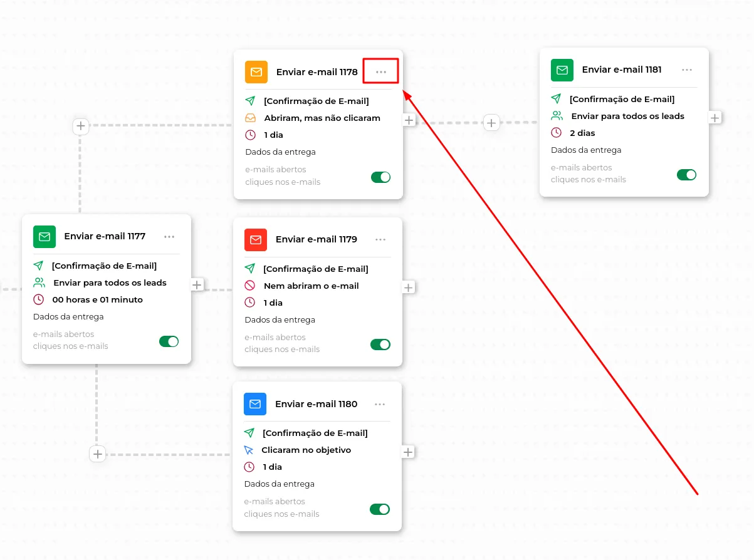
Task: Click the green envelope icon of e-mail 1181
Action: 562,70
